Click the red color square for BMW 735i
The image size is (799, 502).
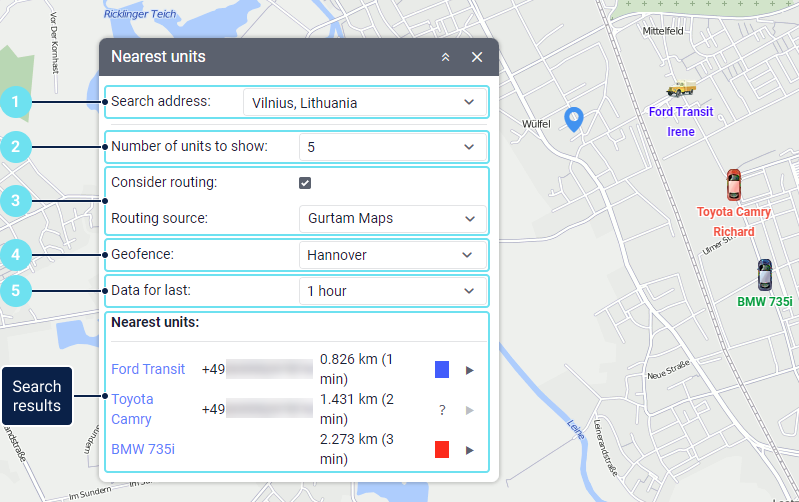(x=442, y=450)
